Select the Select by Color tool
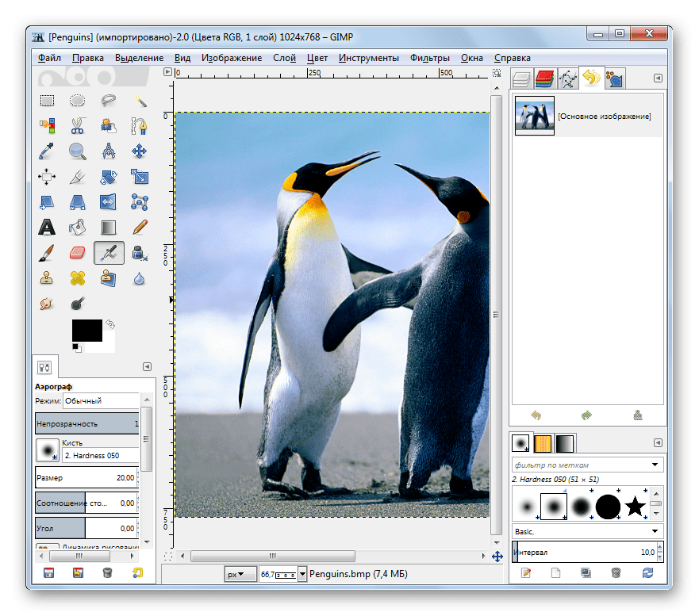The width and height of the screenshot is (699, 616). click(47, 125)
